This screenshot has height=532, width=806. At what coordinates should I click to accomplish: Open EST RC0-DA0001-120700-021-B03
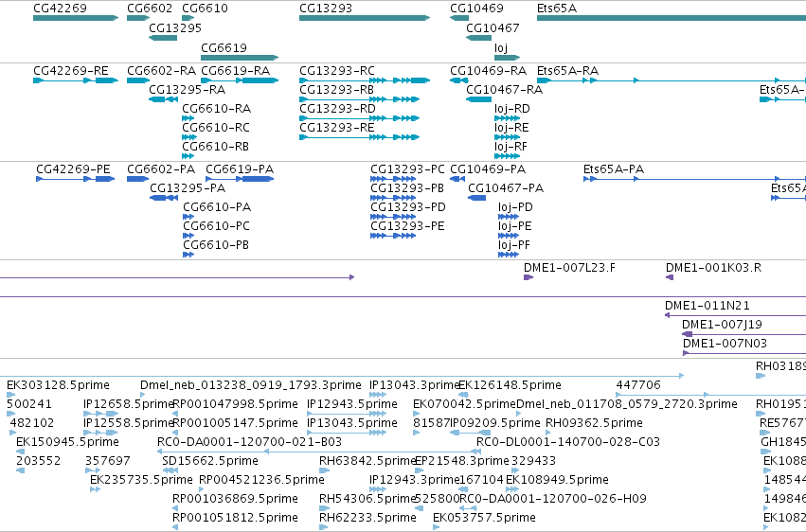319,452
